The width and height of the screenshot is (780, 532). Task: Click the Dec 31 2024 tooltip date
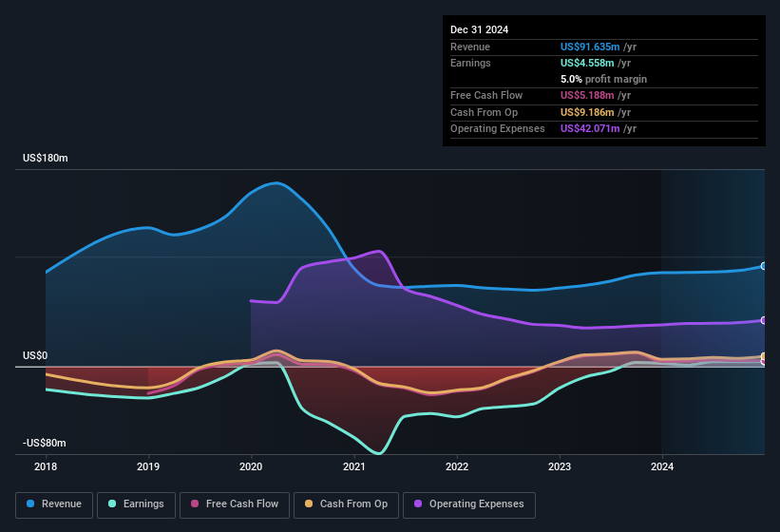479,29
